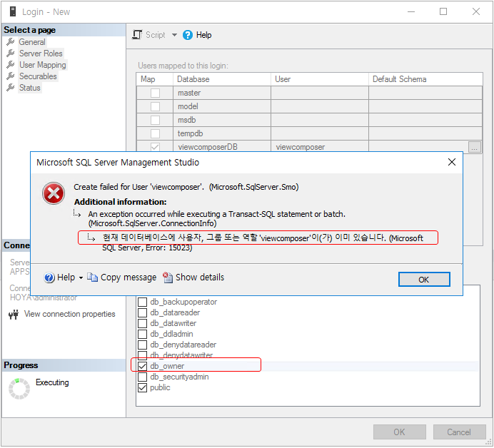The image size is (494, 448).
Task: Click Copy message text link
Action: pos(128,278)
